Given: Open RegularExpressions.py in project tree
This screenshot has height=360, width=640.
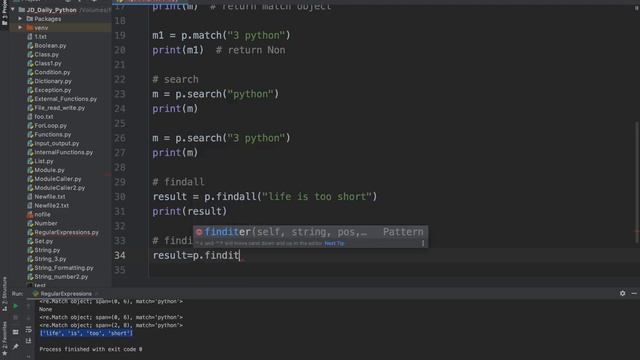Looking at the screenshot, I should tap(63, 232).
